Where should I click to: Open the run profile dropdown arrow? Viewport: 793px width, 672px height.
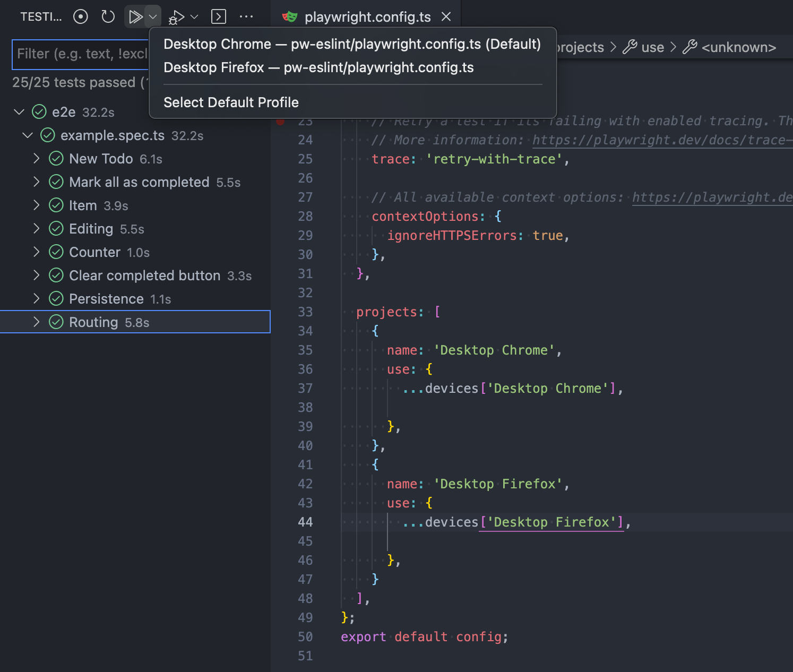pos(153,17)
